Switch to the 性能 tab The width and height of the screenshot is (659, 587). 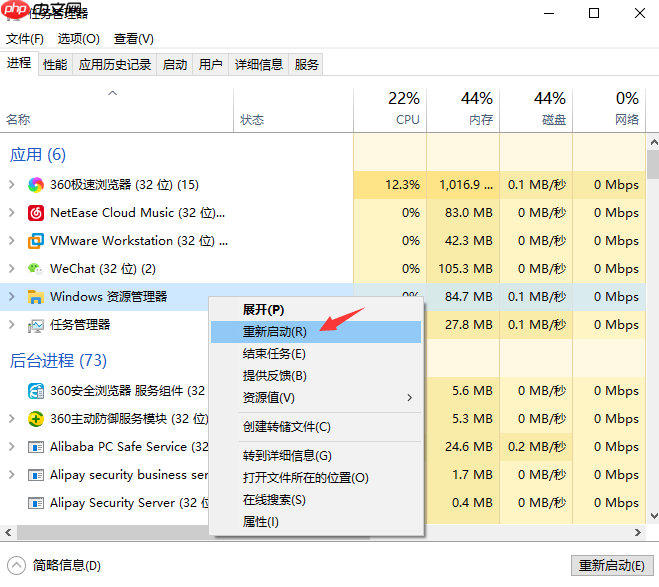point(55,65)
